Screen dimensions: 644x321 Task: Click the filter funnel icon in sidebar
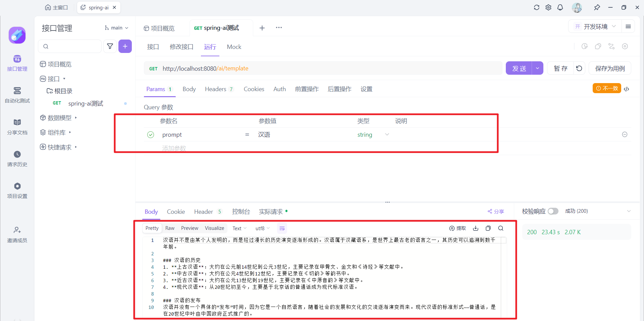tap(110, 46)
